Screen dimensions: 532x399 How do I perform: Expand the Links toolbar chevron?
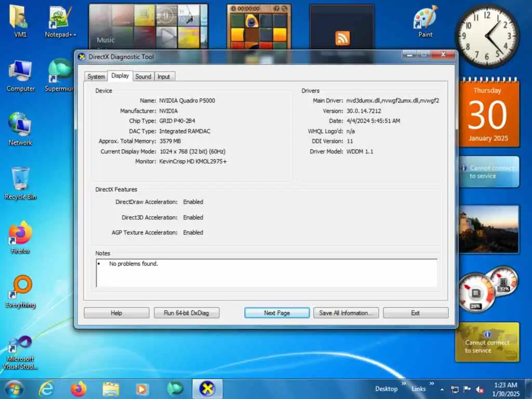pos(432,384)
